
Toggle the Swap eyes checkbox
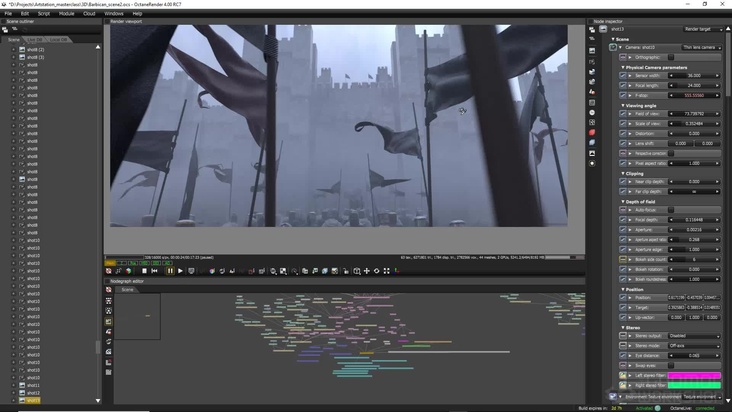click(671, 365)
